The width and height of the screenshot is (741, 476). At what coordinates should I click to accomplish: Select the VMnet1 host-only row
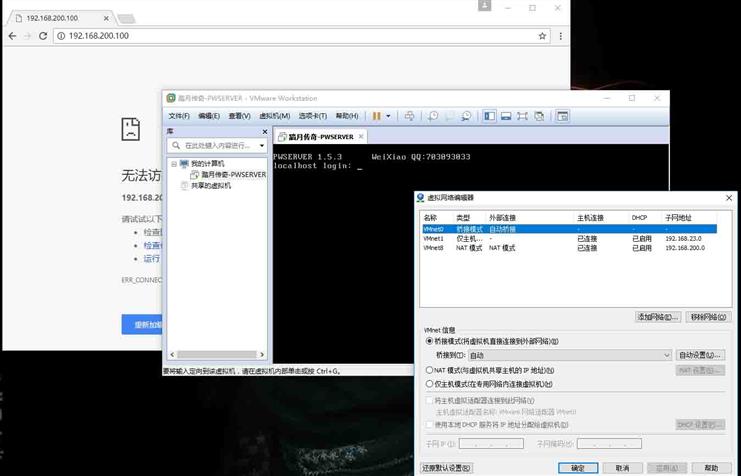tap(569, 239)
